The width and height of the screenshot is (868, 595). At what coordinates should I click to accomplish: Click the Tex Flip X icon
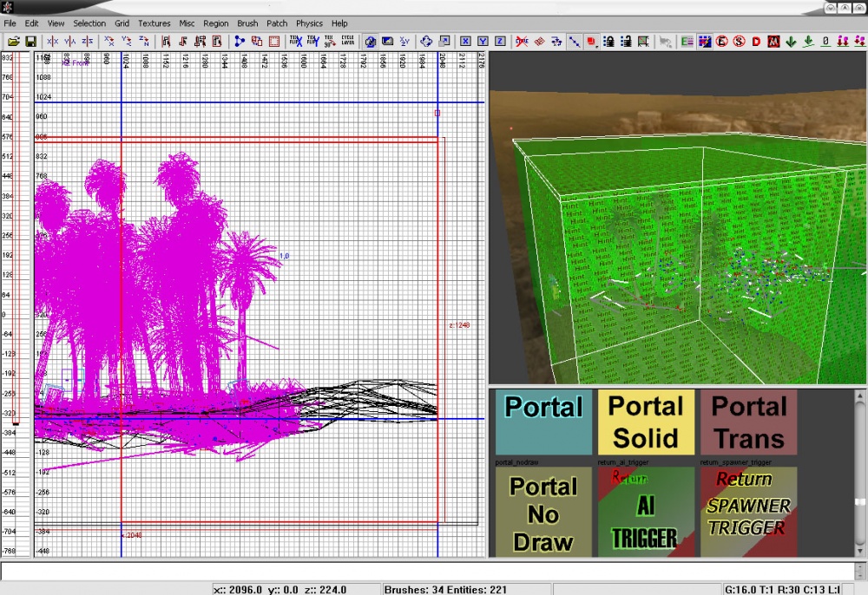pyautogui.click(x=296, y=42)
